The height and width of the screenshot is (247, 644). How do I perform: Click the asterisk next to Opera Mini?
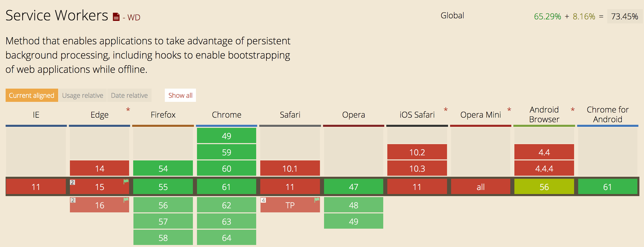click(509, 110)
